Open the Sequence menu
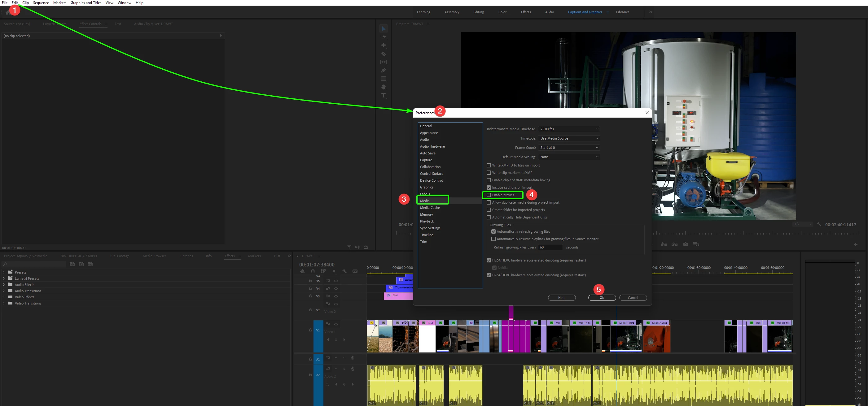Screen dimensions: 868x406 (x=41, y=3)
